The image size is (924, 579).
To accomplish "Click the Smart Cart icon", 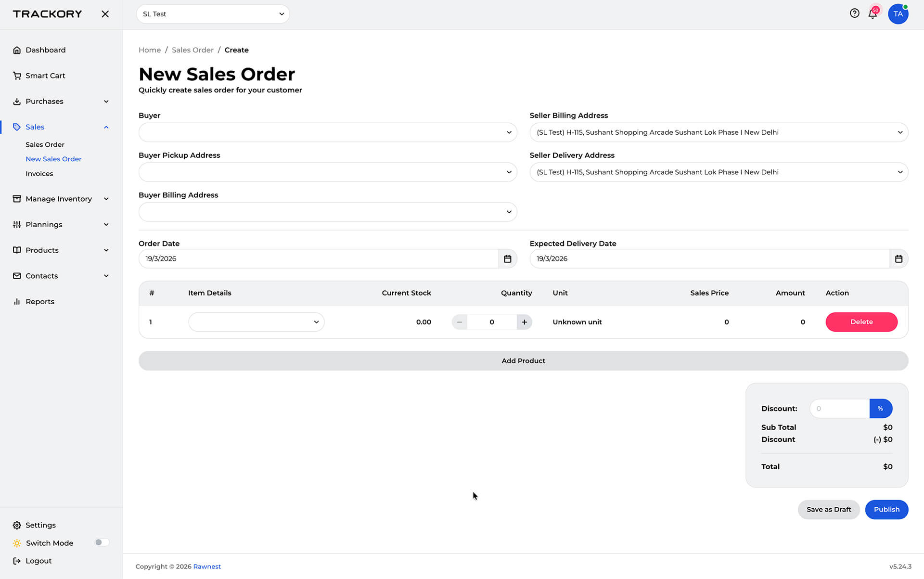I will (17, 76).
